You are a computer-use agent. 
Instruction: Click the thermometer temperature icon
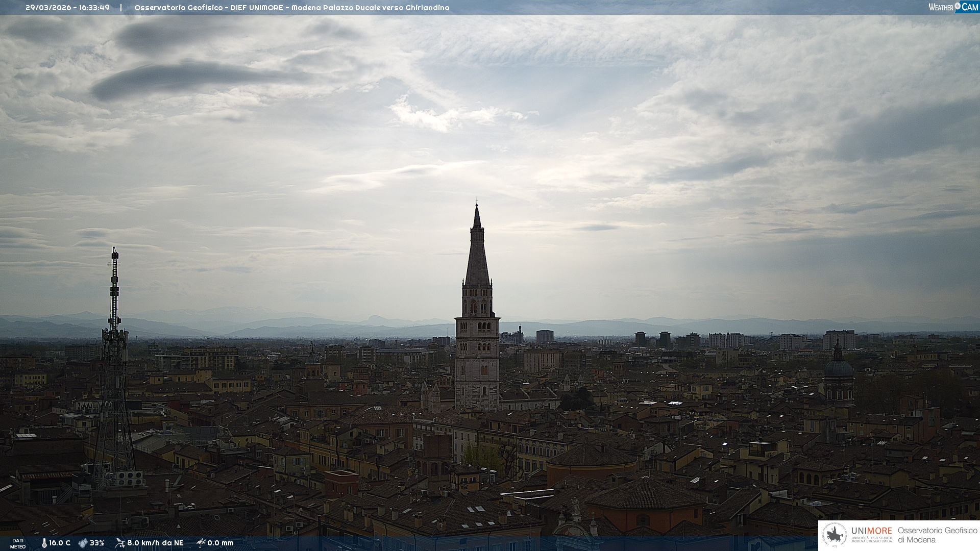44,543
